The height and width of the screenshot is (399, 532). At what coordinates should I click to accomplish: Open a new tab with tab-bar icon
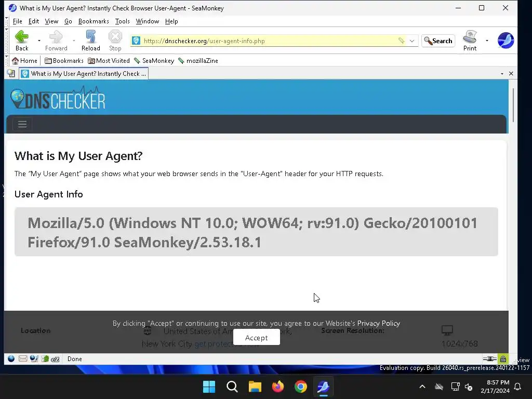(11, 73)
